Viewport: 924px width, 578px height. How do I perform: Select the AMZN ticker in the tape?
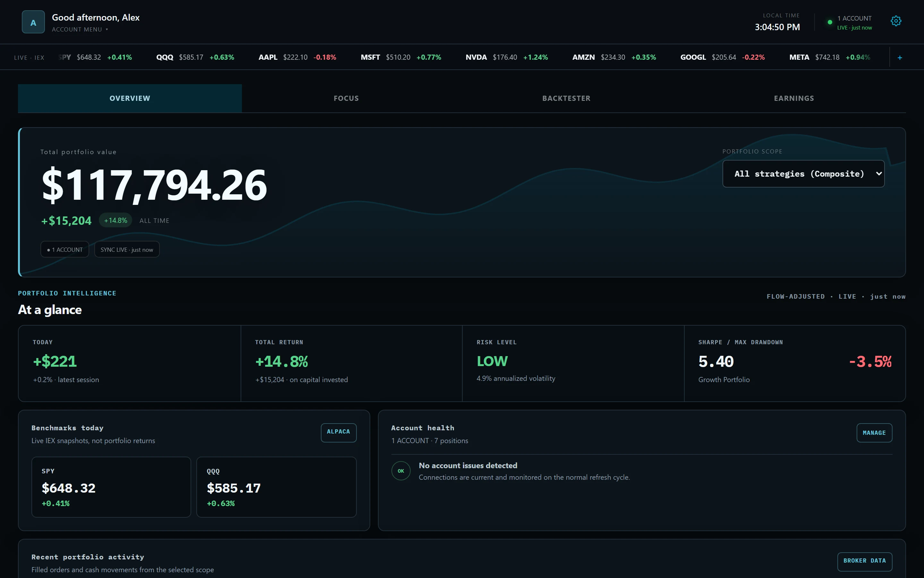[x=614, y=57]
